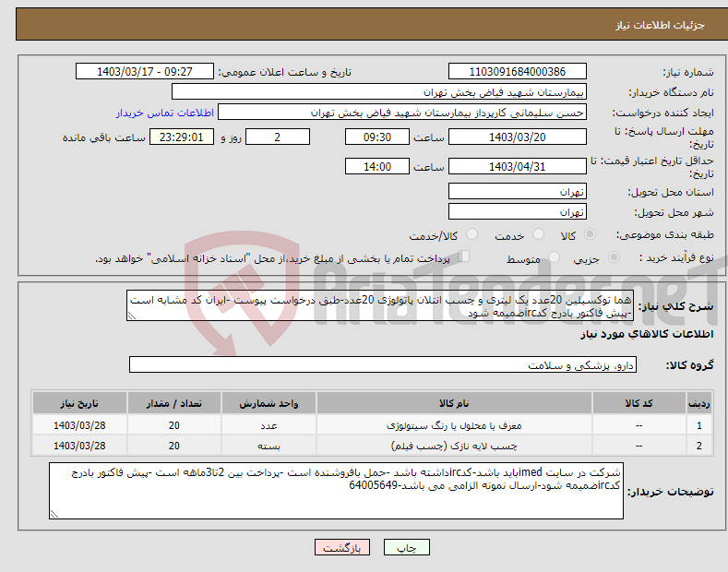
Task: Select the کالا radio button
Action: (590, 234)
